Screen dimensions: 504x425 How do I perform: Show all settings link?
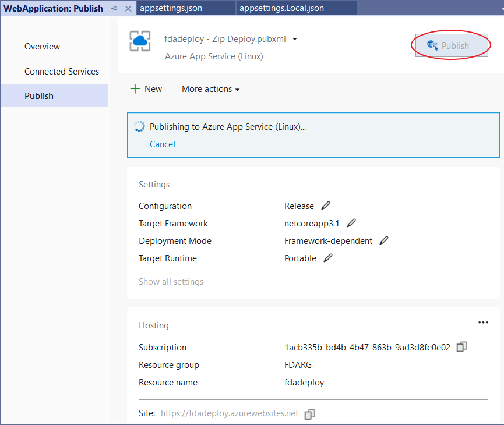171,282
